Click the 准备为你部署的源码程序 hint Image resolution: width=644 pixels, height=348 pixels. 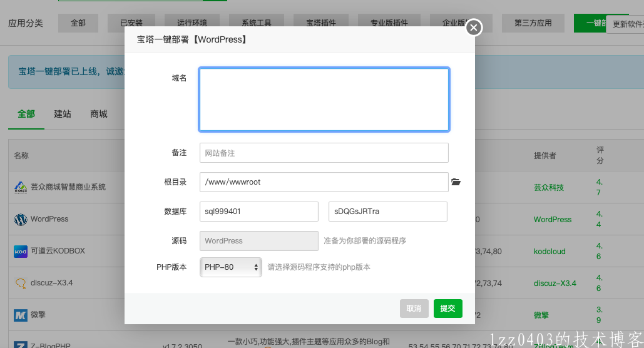tap(365, 241)
